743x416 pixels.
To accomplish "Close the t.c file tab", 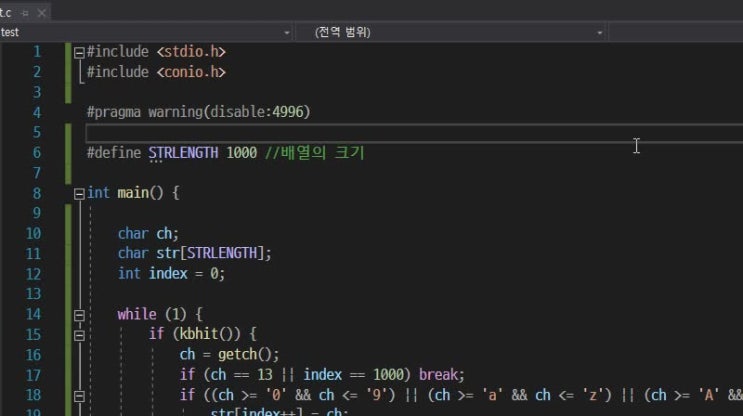I will pos(42,13).
